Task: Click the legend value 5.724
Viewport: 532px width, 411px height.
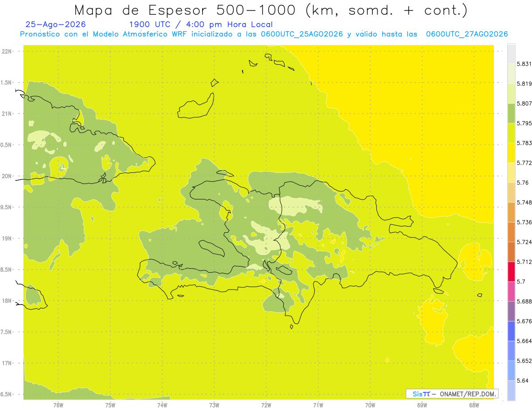Action: (x=524, y=242)
